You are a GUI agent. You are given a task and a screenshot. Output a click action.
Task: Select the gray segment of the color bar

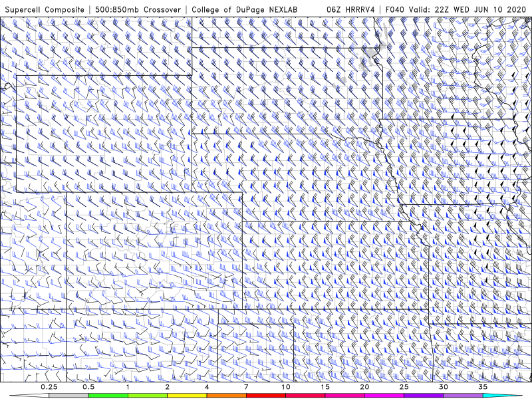coord(69,396)
